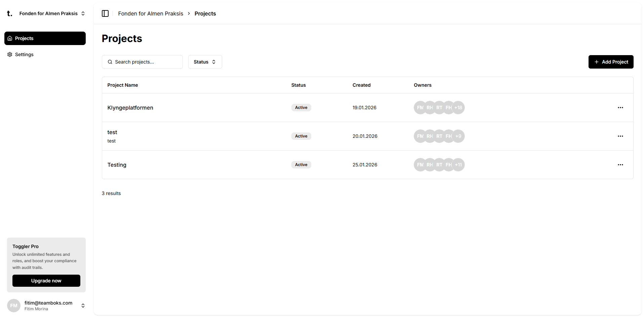Open the Klyngeplatformen project

point(130,108)
